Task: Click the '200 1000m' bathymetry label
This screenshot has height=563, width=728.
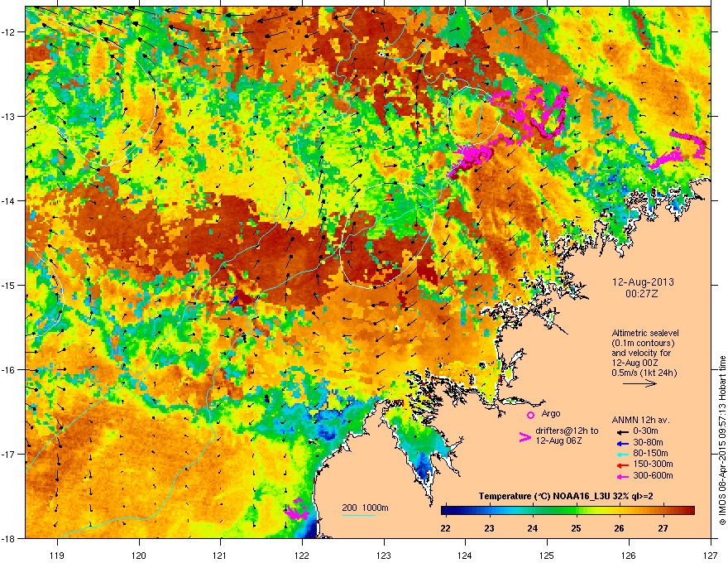Action: [x=365, y=508]
